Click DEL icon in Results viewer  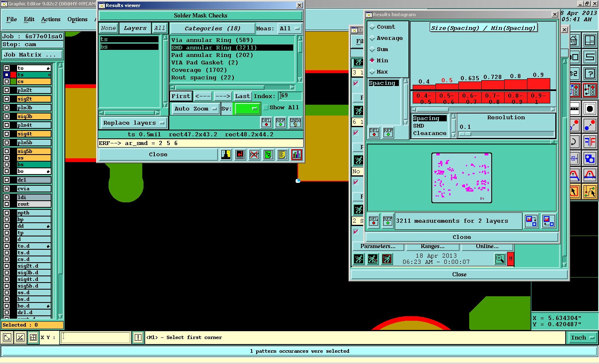coord(266,123)
